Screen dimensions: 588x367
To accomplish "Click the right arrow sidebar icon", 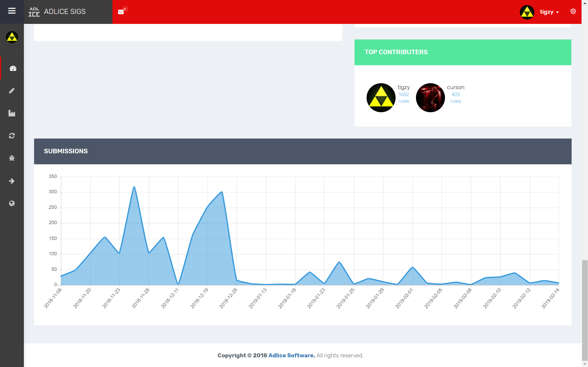I will coord(12,181).
